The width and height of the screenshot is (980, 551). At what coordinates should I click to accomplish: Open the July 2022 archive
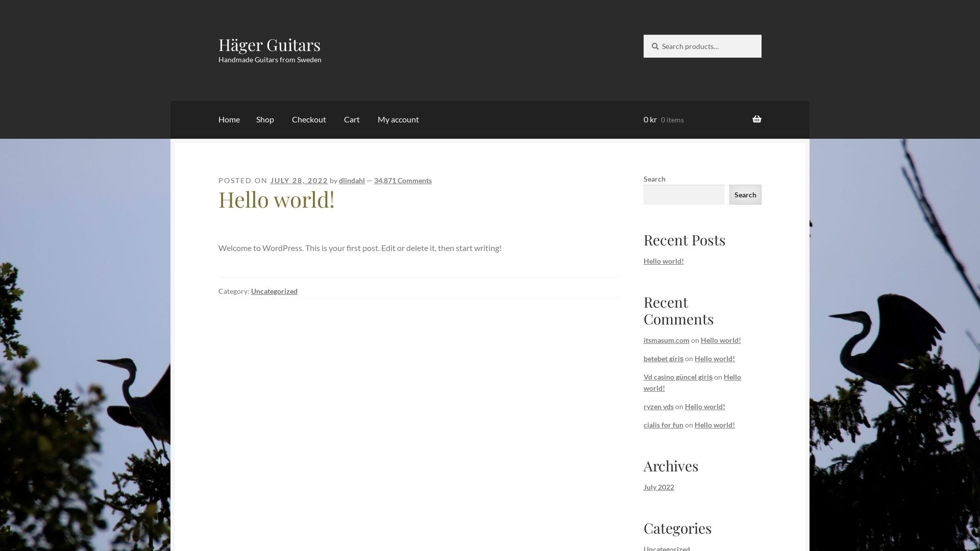pos(658,487)
